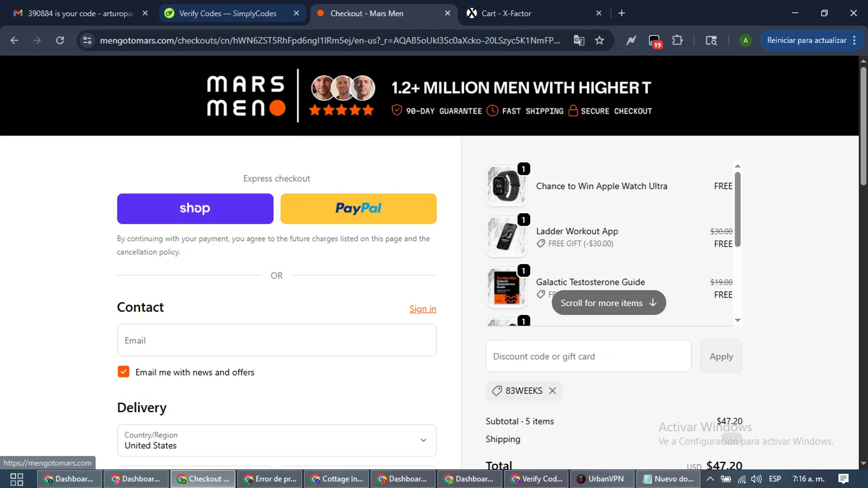Click the Galactic Testosterone Guide thumbnail
This screenshot has height=488, width=868.
pyautogui.click(x=506, y=288)
